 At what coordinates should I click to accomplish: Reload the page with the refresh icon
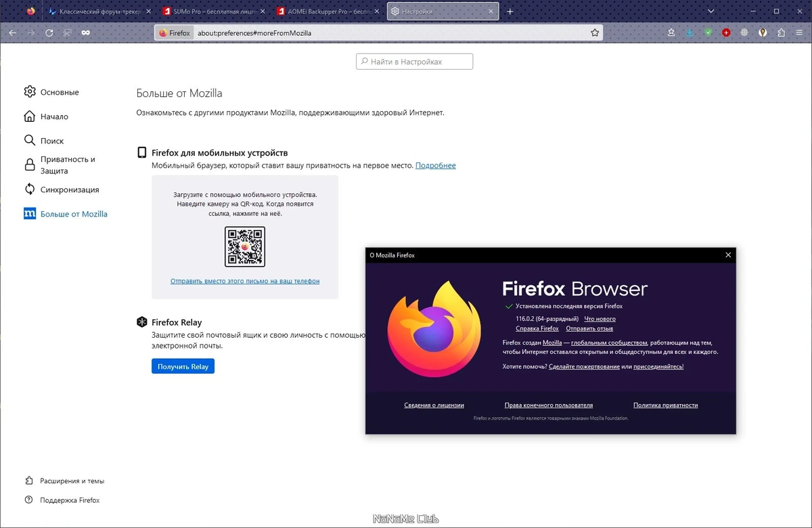(49, 32)
